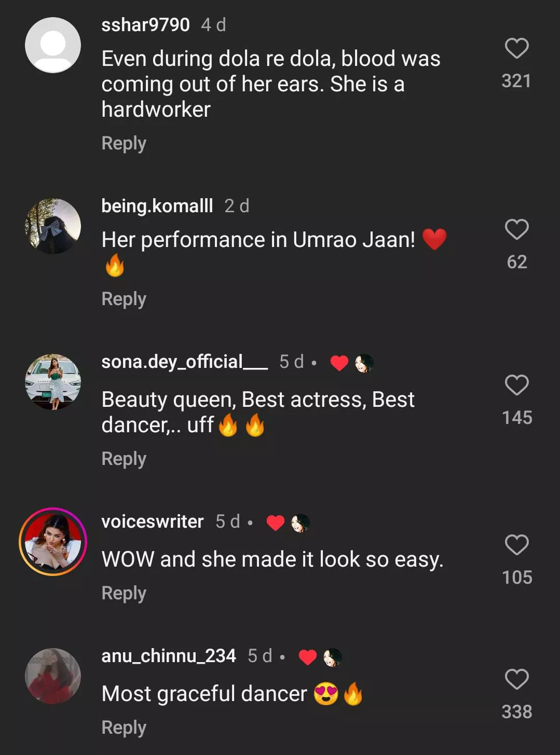This screenshot has height=755, width=560.
Task: Heart anu_chinnu_234's graceful dancer comment
Action: [x=516, y=679]
